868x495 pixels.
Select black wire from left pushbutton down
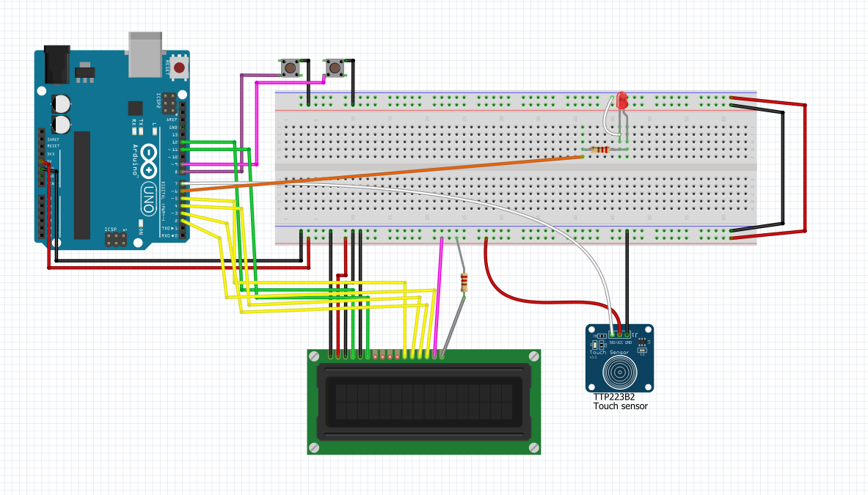coord(308,82)
